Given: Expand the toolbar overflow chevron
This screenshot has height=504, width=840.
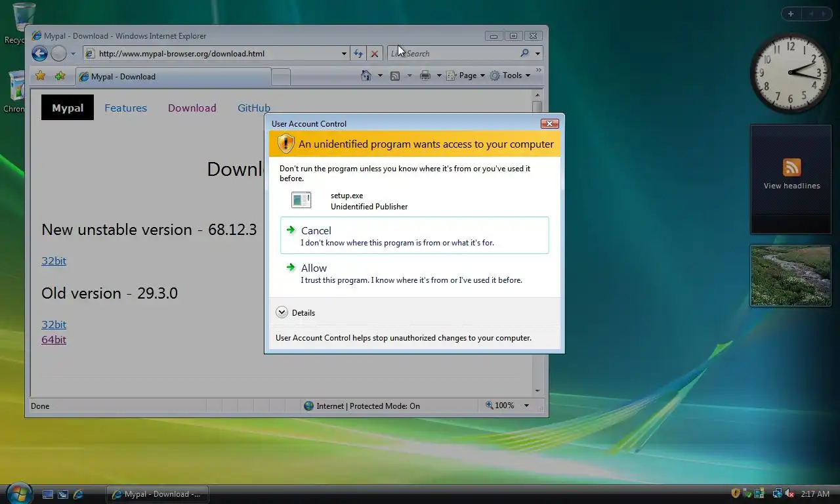Looking at the screenshot, I should (539, 70).
